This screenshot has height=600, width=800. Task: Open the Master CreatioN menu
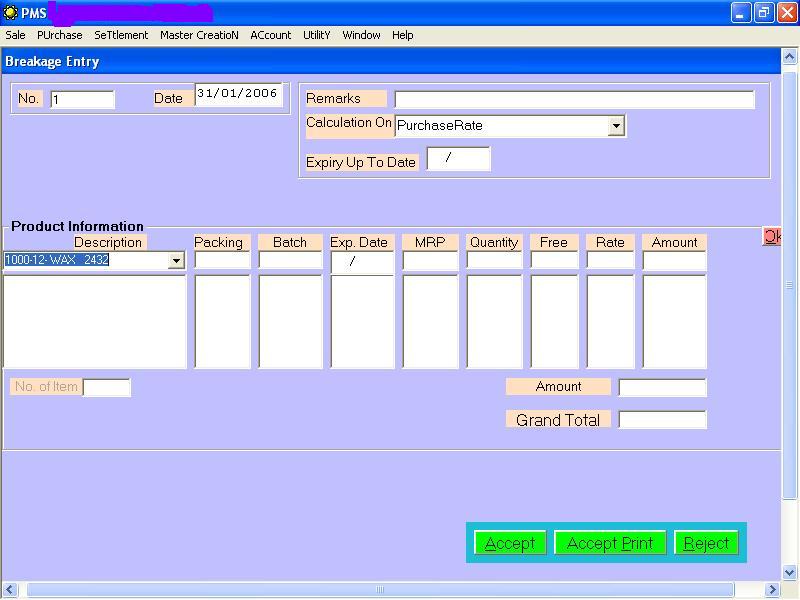pyautogui.click(x=199, y=35)
